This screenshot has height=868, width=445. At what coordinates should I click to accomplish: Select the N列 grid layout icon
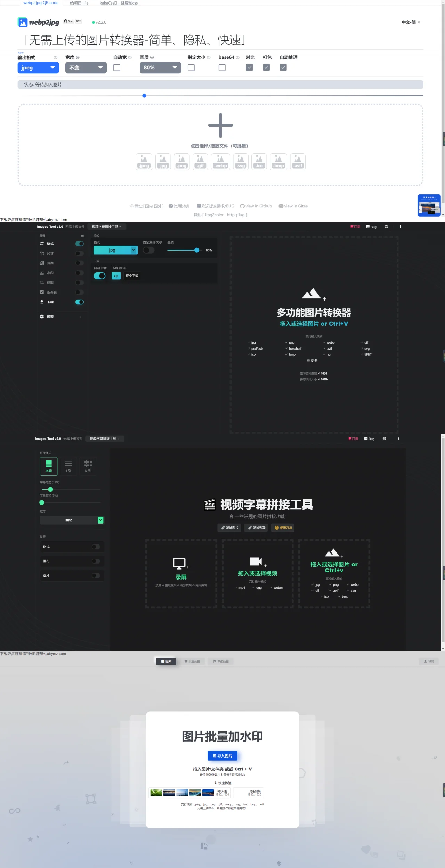point(88,466)
